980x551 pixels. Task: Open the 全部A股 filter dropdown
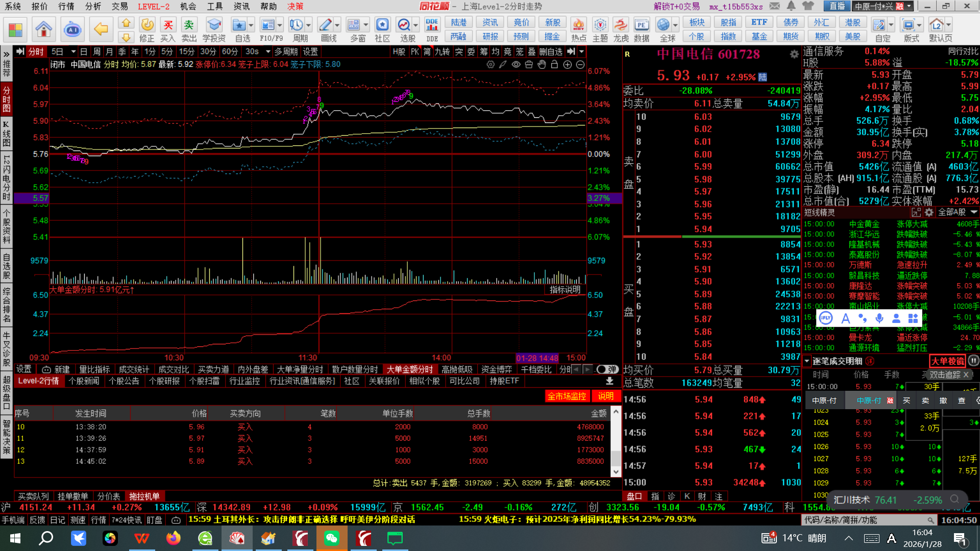(x=957, y=212)
